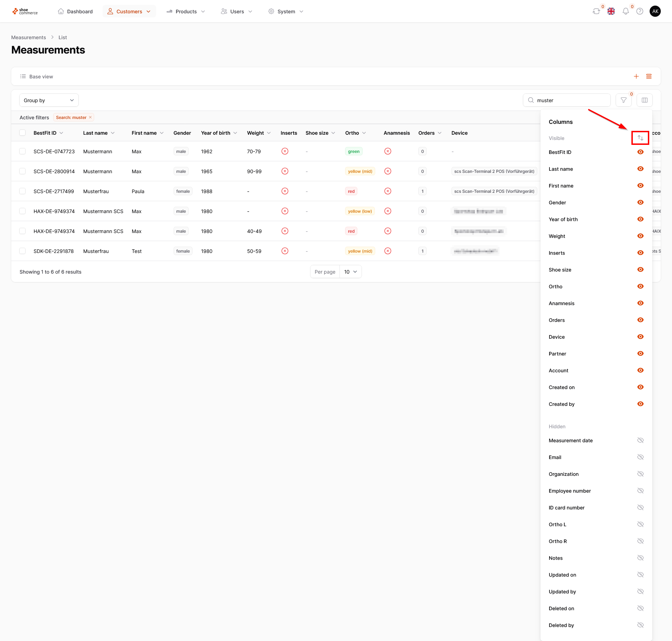Screen dimensions: 672x641
Task: Expand the Year of birth column chevron
Action: [235, 133]
